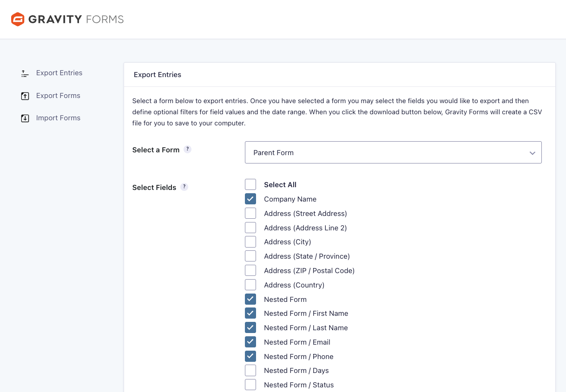The width and height of the screenshot is (566, 392).
Task: Click the dropdown chevron arrow on form selector
Action: [x=533, y=153]
